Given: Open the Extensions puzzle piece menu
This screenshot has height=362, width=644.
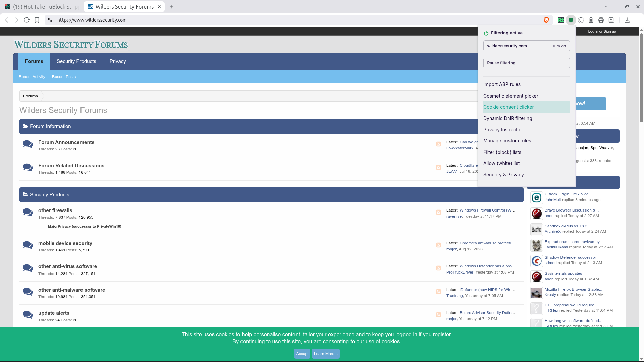Looking at the screenshot, I should 581,20.
